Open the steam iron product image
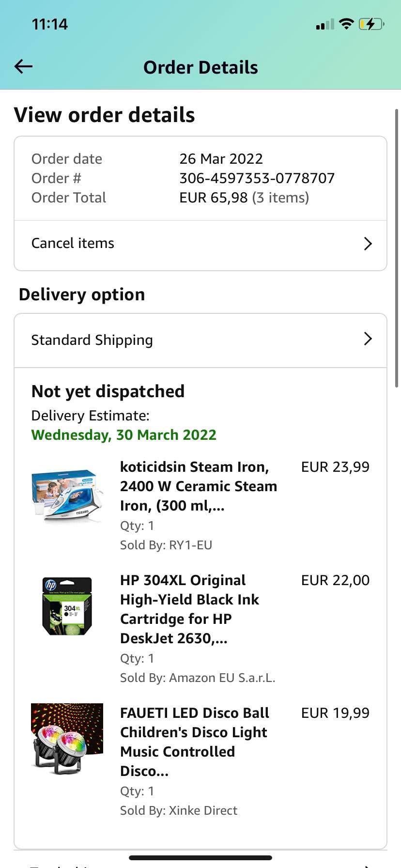 (x=67, y=495)
